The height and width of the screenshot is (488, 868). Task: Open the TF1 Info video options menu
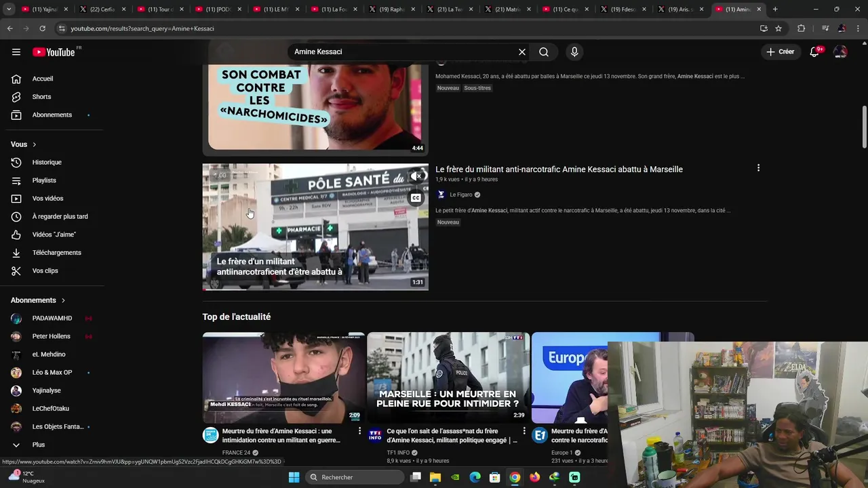pyautogui.click(x=524, y=431)
